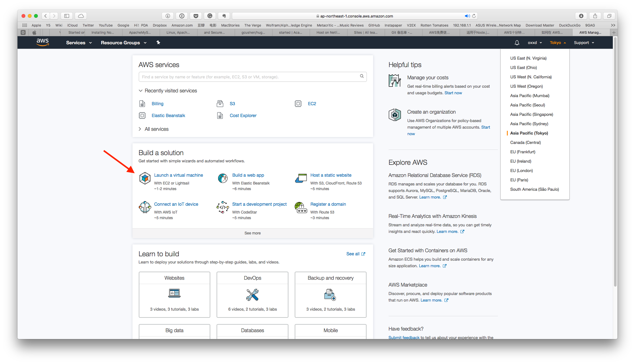Expand the Services dropdown menu
This screenshot has width=635, height=364.
coord(79,43)
